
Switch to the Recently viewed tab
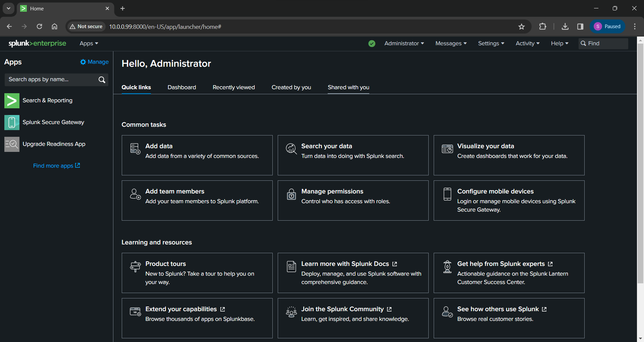click(234, 88)
